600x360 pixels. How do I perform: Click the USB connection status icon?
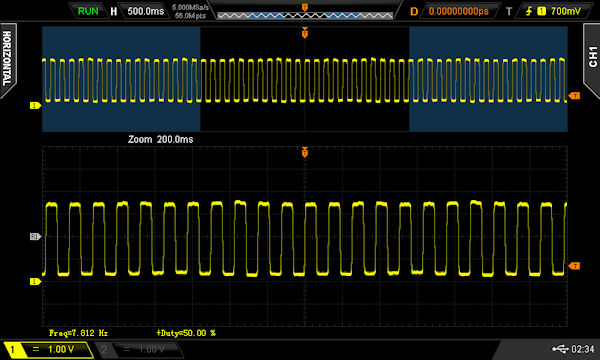pos(560,349)
